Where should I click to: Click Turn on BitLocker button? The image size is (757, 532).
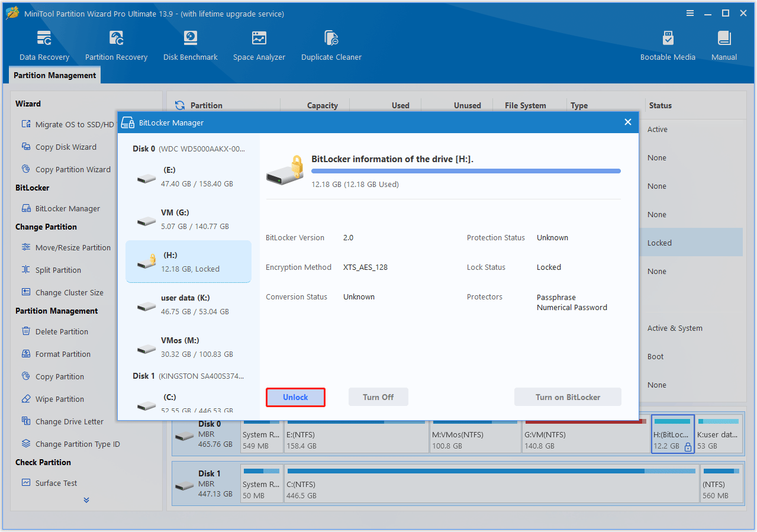568,397
